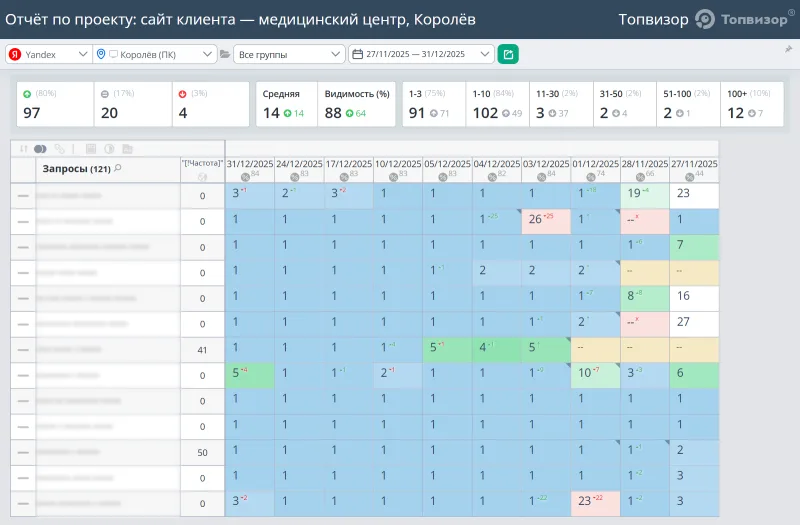Click the calendar icon in date range
The width and height of the screenshot is (800, 525).
[358, 54]
